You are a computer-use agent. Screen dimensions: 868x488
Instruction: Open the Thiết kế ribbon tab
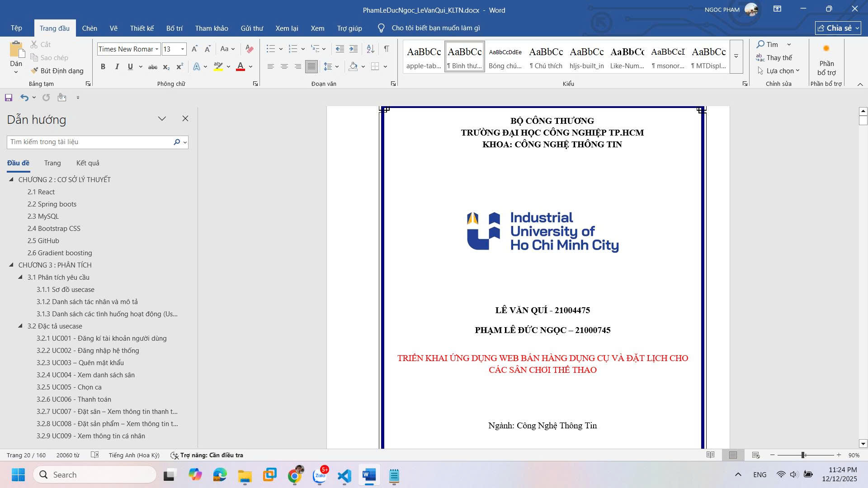click(x=142, y=28)
